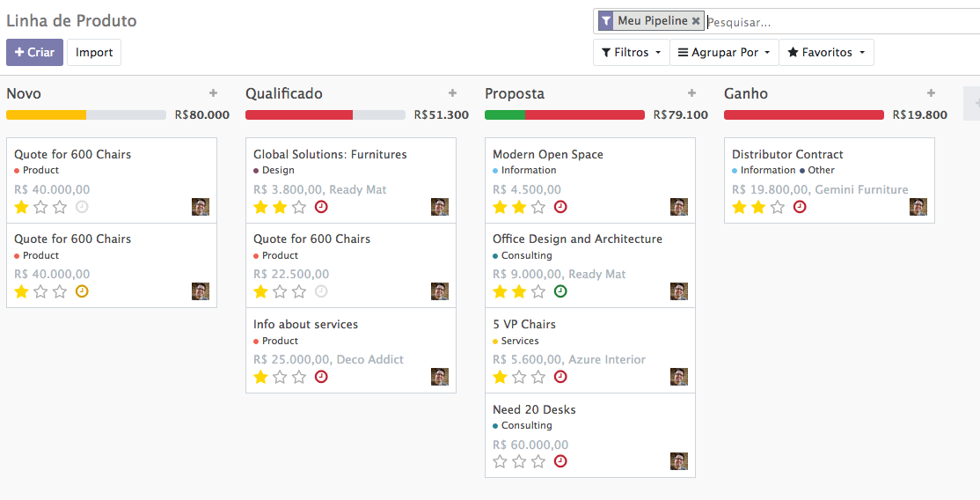980x500 pixels.
Task: Open activity clock on Info about services card
Action: pyautogui.click(x=321, y=377)
